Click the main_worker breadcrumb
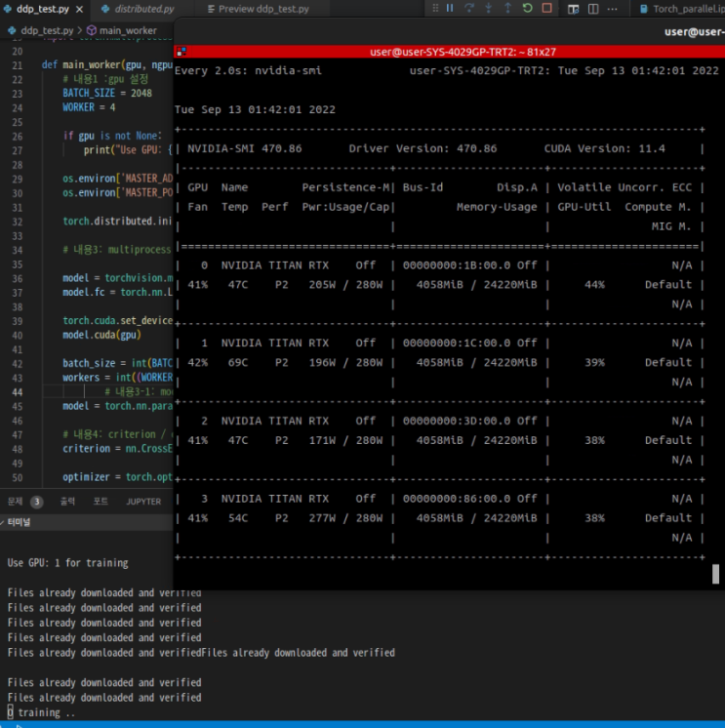Screen dimensions: 725x728 [x=128, y=30]
